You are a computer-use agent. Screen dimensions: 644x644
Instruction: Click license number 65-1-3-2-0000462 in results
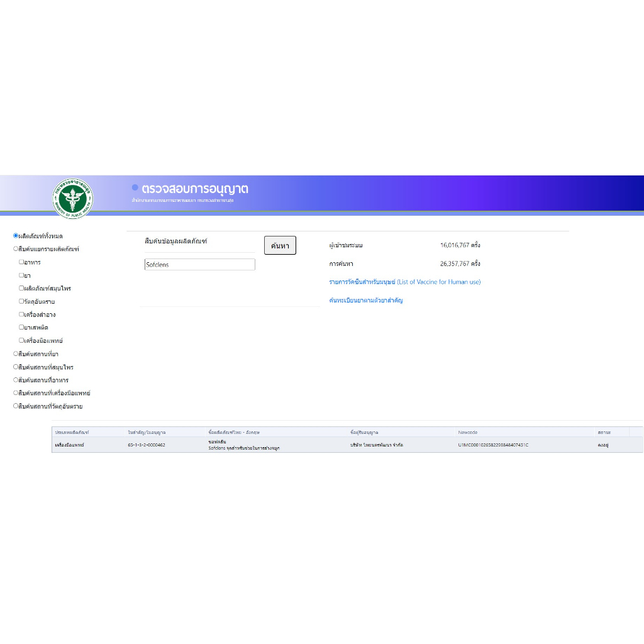pyautogui.click(x=147, y=445)
